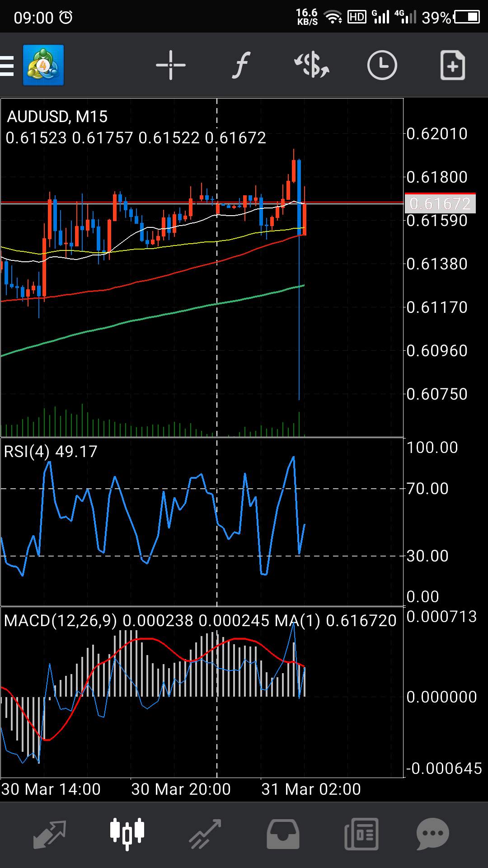488x868 pixels.
Task: Tap the current price label 0.61672
Action: (x=440, y=203)
